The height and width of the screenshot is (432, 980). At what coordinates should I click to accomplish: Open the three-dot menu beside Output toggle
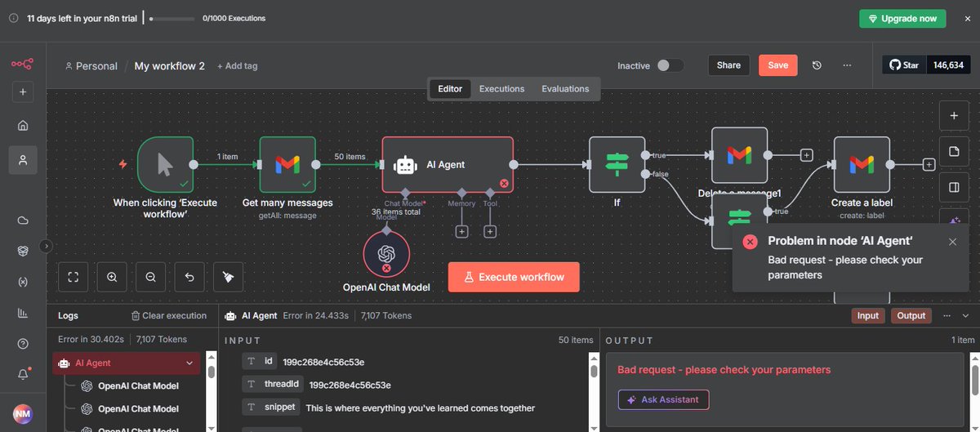tap(947, 315)
